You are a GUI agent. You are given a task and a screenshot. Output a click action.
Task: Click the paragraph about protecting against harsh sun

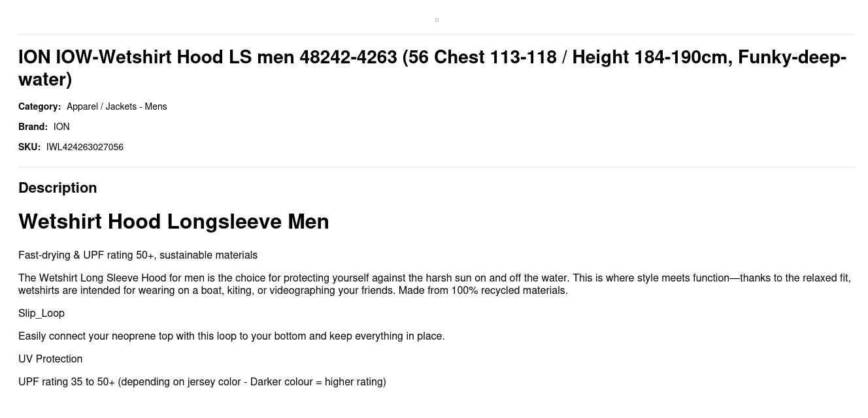[435, 284]
